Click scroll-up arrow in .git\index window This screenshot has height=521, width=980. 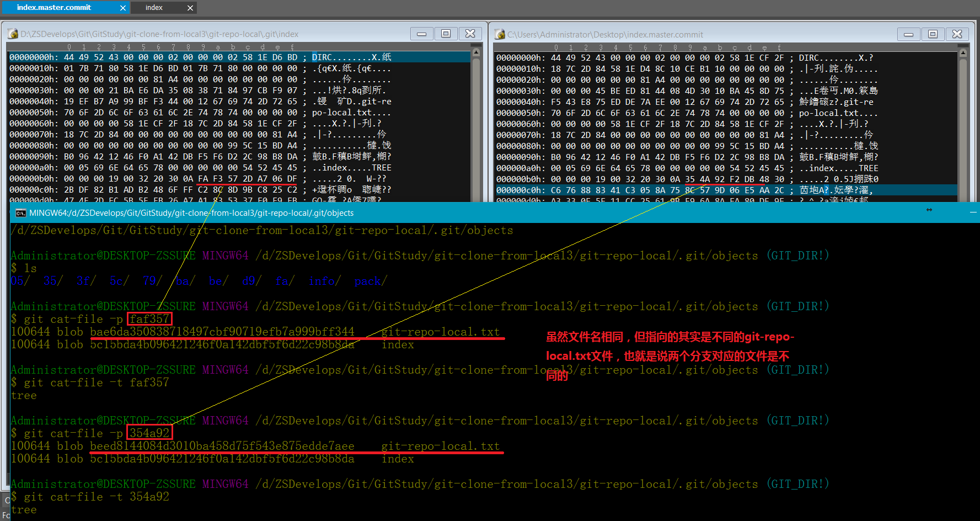[476, 53]
